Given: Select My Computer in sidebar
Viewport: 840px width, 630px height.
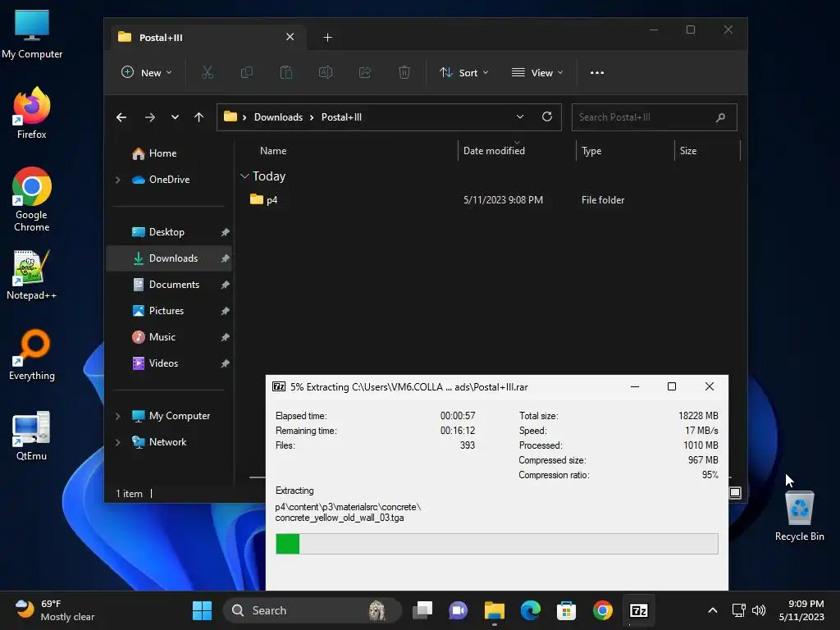Looking at the screenshot, I should [x=180, y=416].
